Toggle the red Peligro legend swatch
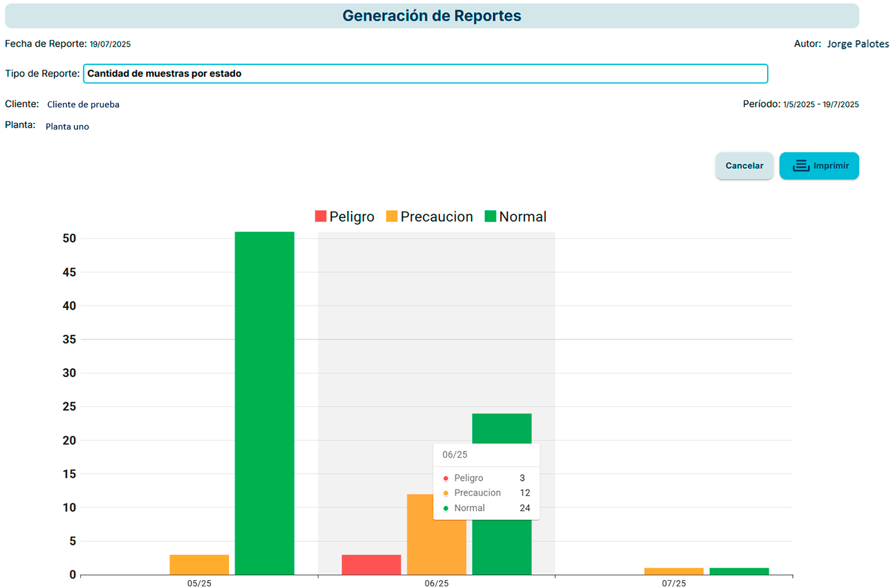Screen dimensions: 896x588 click(321, 216)
